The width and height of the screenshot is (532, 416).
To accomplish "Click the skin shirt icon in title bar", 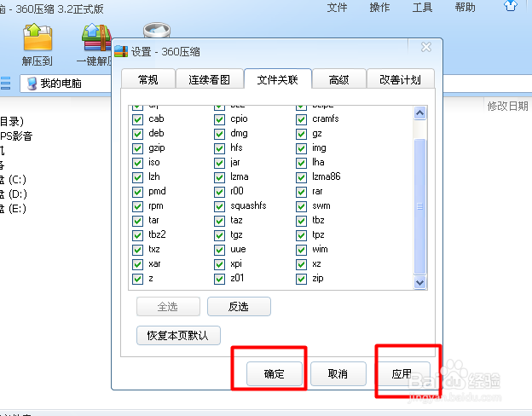I will (511, 6).
